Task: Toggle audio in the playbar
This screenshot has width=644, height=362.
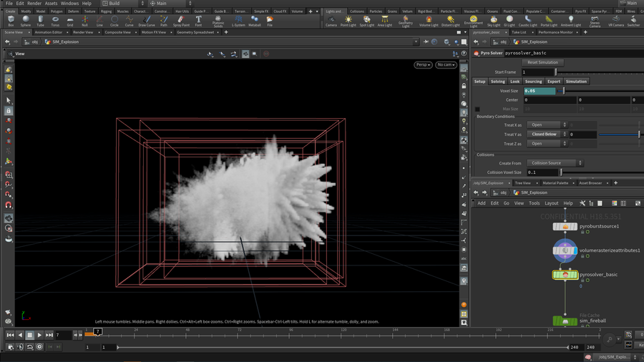Action: [20, 347]
